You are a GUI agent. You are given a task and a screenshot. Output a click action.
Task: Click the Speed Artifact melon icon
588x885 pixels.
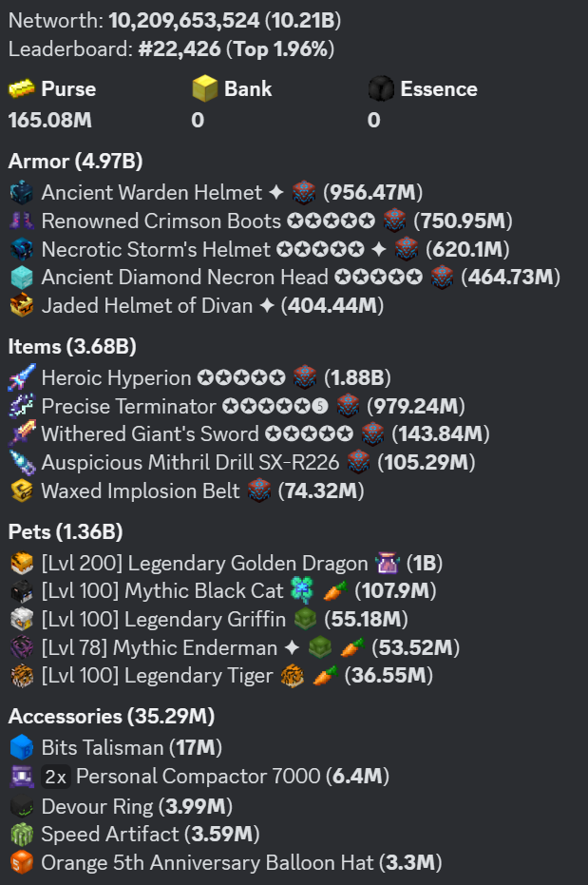[x=21, y=835]
